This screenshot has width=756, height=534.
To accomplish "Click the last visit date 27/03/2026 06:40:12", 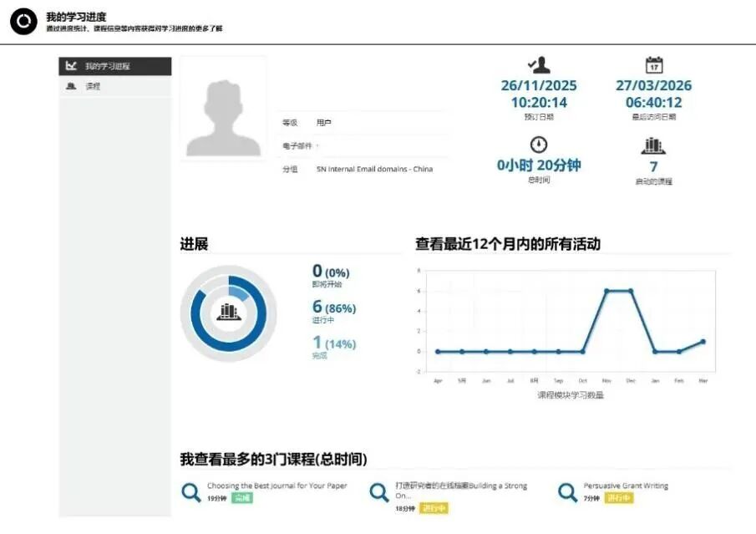I will pyautogui.click(x=654, y=94).
